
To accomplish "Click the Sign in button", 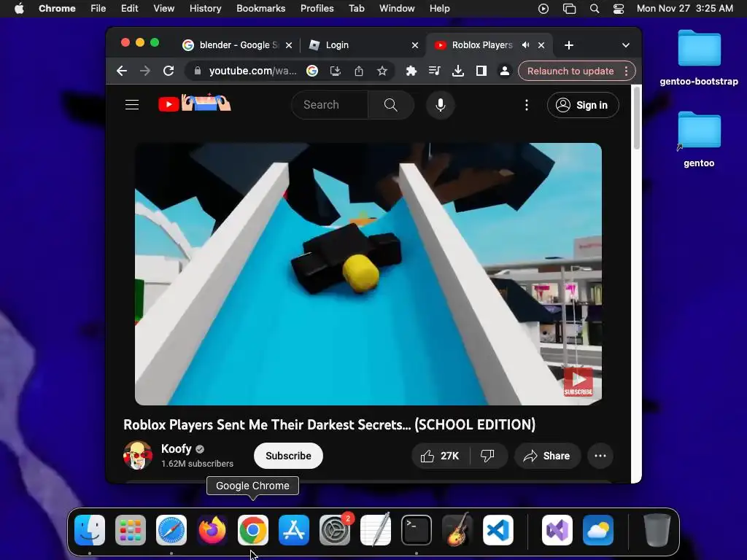I will (583, 105).
